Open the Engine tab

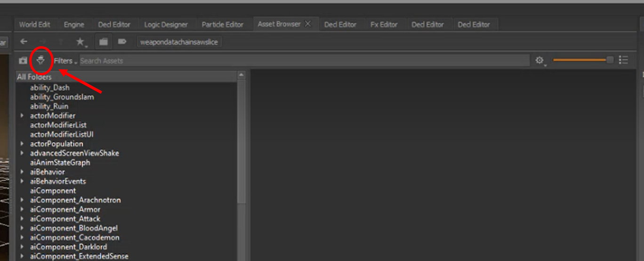tap(74, 24)
